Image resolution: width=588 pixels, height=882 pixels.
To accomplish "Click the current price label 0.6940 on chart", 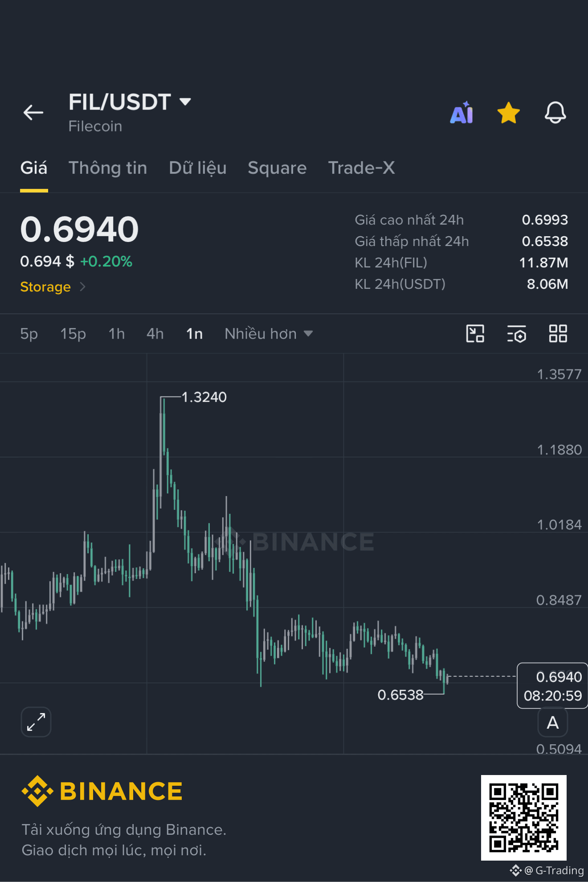I will (552, 686).
